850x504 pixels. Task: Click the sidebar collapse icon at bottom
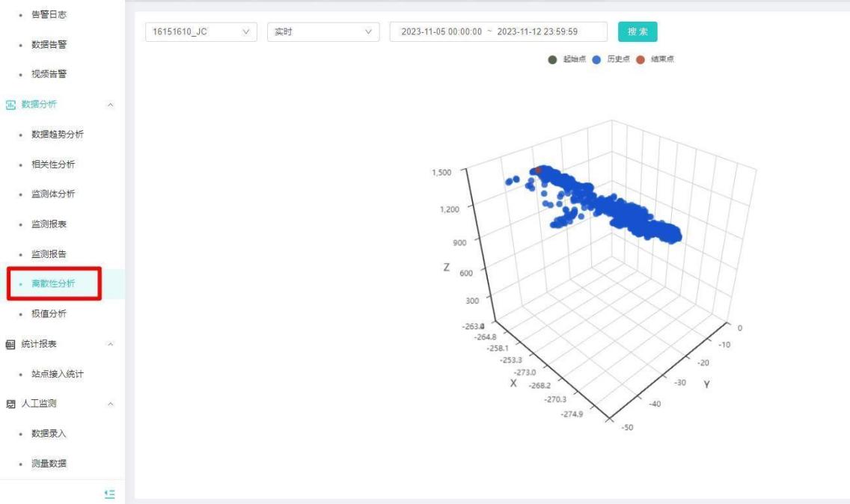(109, 494)
